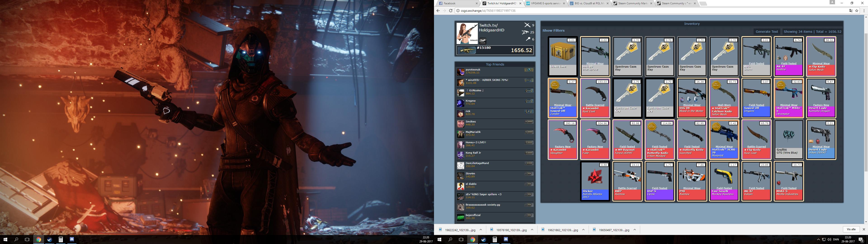
Task: Open options arrow for 19576190_102139 download
Action: coord(532,230)
